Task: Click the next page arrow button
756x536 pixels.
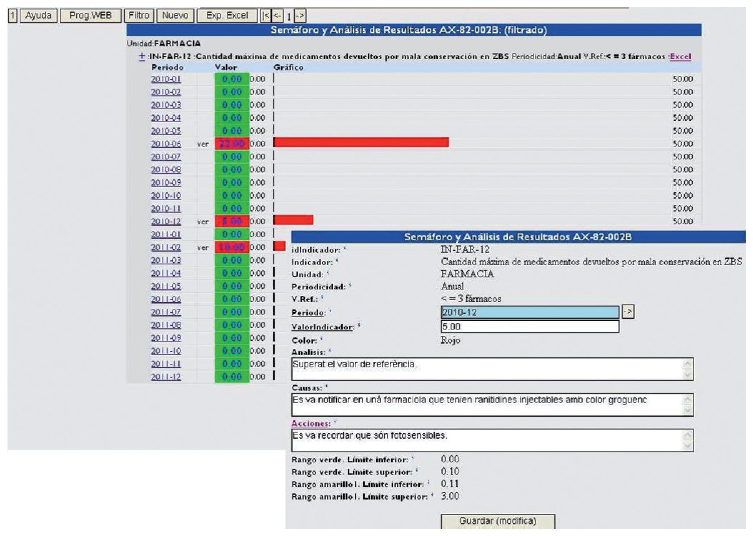Action: click(300, 16)
